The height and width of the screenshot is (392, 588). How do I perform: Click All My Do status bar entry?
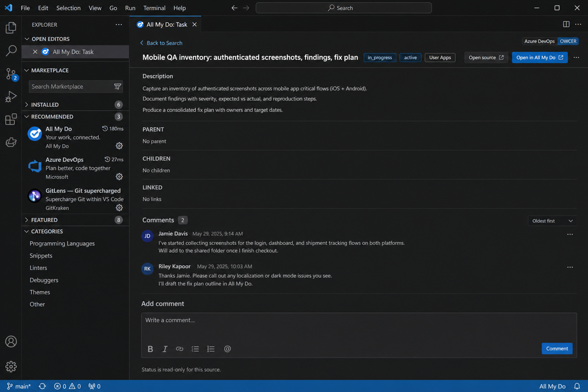552,386
